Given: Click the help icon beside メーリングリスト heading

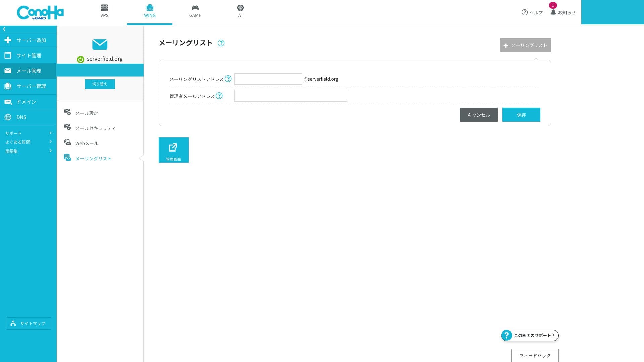Looking at the screenshot, I should (221, 43).
